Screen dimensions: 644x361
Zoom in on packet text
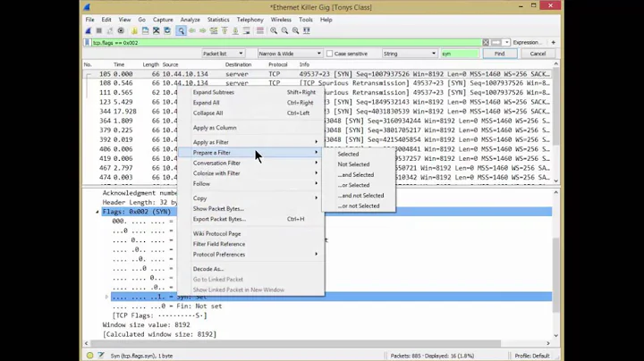pyautogui.click(x=274, y=30)
